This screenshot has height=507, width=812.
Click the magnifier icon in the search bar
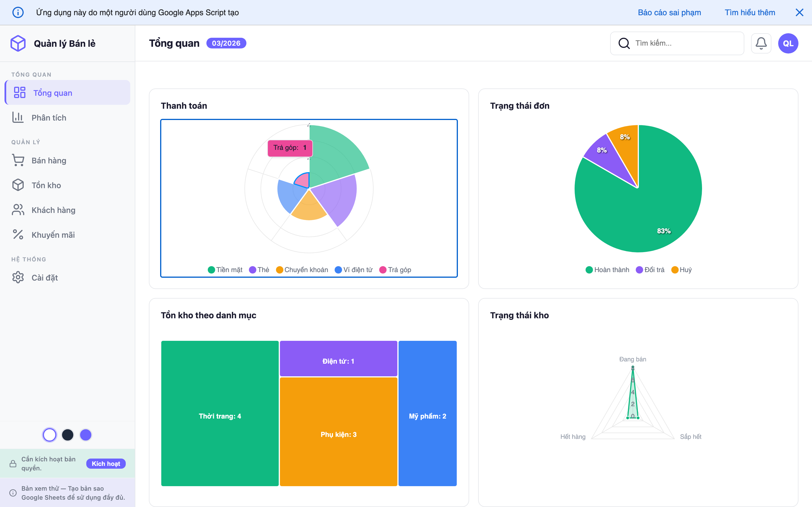[x=624, y=43]
